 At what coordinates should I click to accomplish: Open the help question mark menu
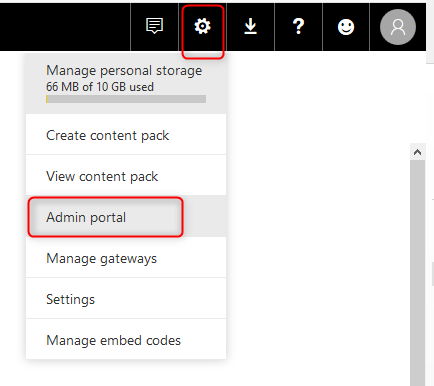pyautogui.click(x=298, y=26)
